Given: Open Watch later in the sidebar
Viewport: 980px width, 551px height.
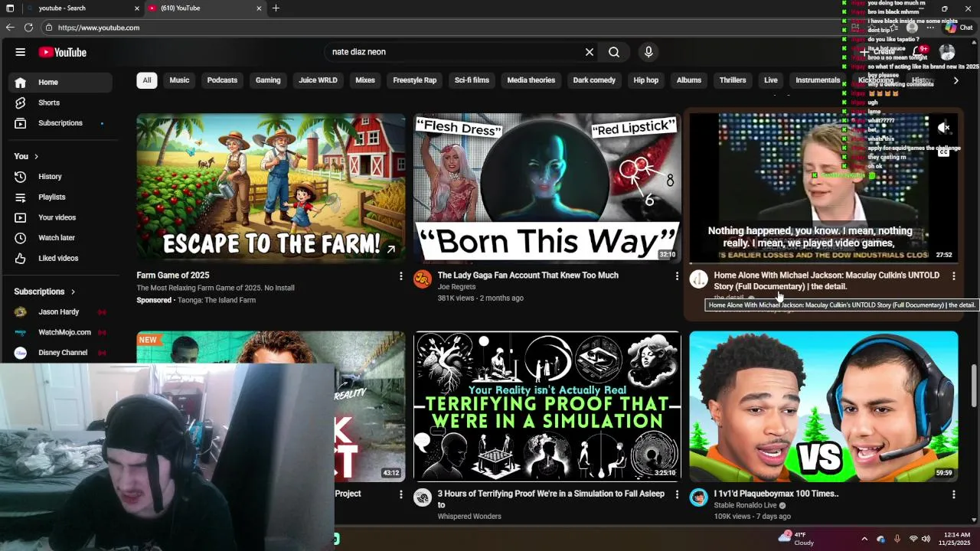Looking at the screenshot, I should [61, 238].
